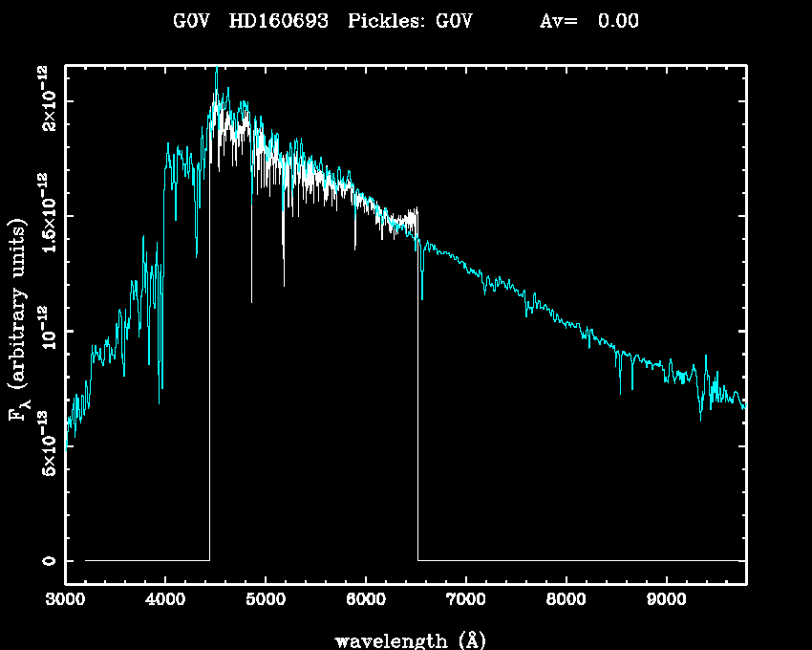Image resolution: width=812 pixels, height=650 pixels.
Task: Click the 7000 x-axis tick label
Action: click(465, 601)
